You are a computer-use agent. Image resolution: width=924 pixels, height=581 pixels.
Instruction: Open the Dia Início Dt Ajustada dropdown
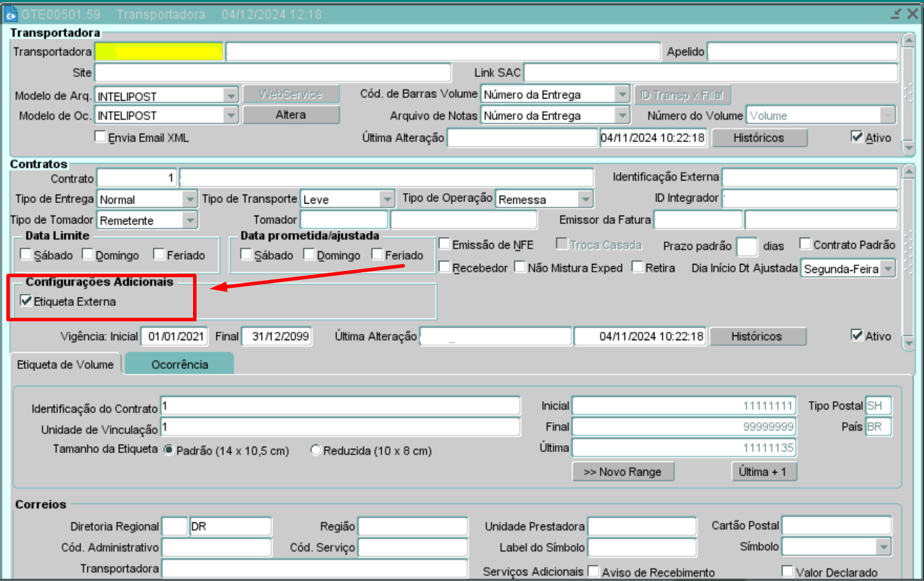[887, 269]
